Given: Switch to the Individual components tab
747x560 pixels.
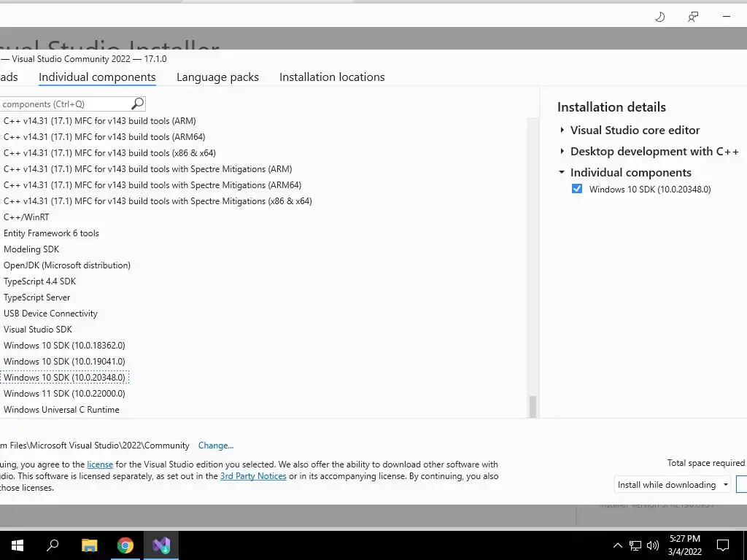Looking at the screenshot, I should 97,77.
